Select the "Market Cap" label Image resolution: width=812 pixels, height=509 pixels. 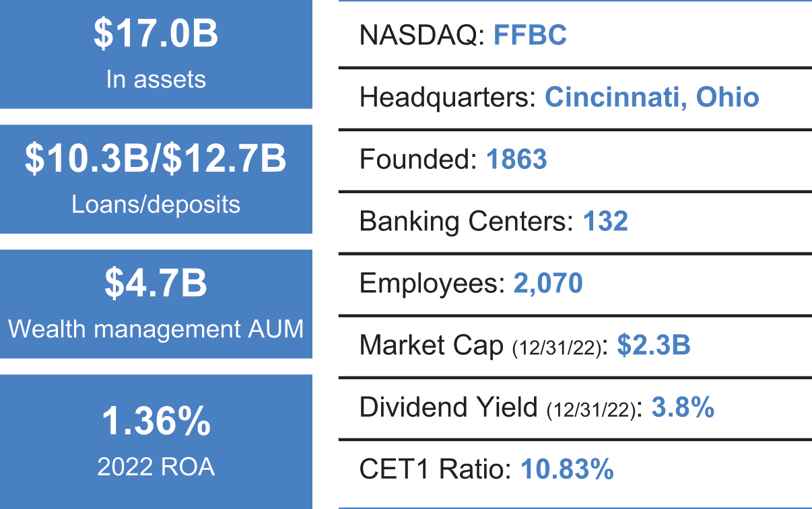pyautogui.click(x=432, y=345)
